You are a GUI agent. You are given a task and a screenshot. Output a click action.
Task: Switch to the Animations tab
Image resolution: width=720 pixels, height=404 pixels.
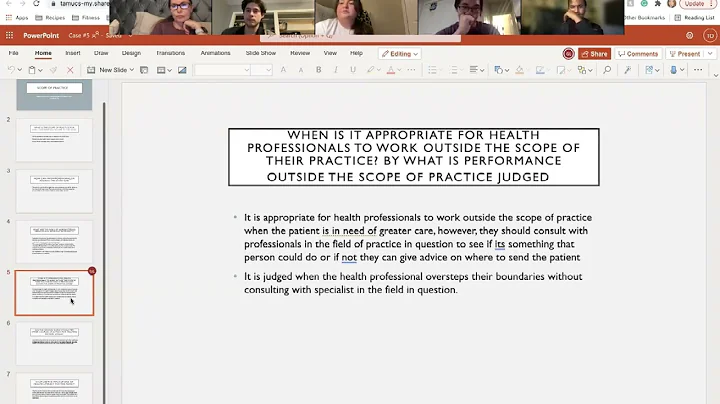[215, 53]
